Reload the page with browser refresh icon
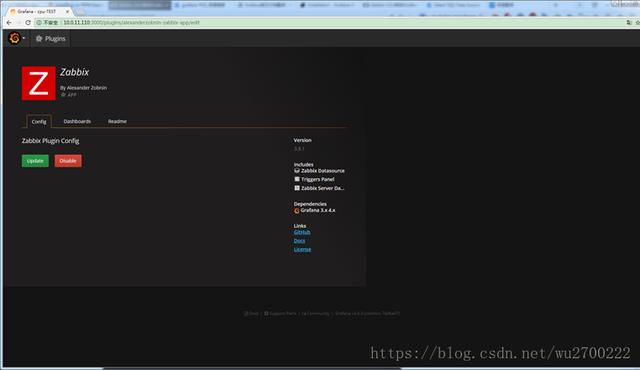Image resolution: width=640 pixels, height=370 pixels. 28,22
